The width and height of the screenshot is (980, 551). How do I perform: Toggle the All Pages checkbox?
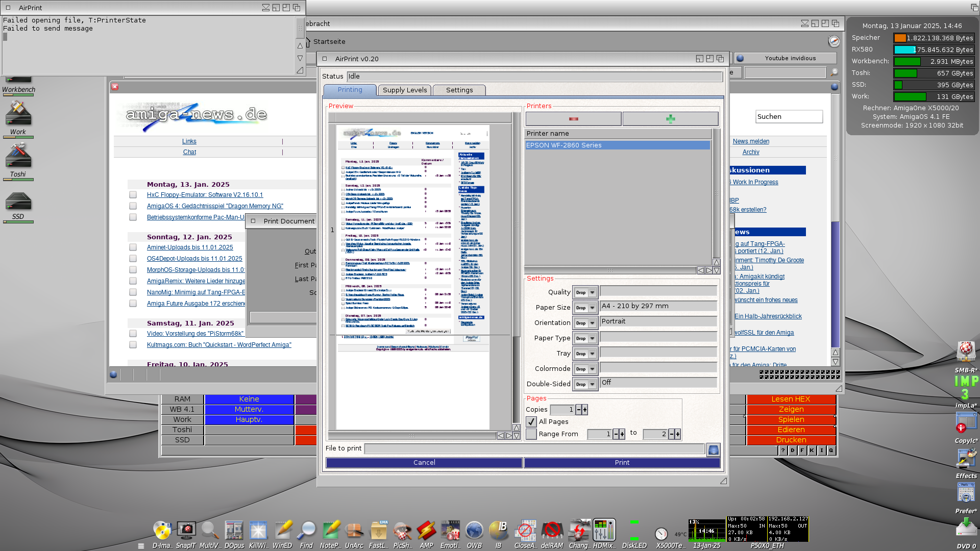pos(531,422)
